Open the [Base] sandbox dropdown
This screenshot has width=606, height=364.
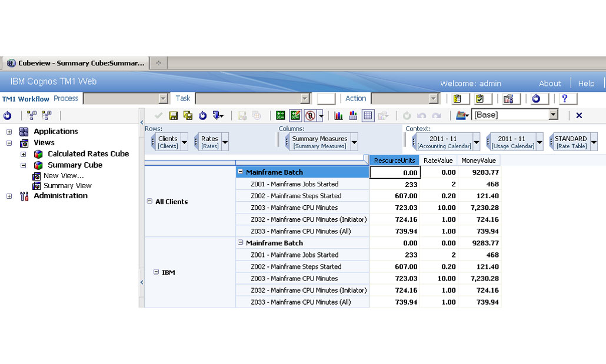(554, 115)
